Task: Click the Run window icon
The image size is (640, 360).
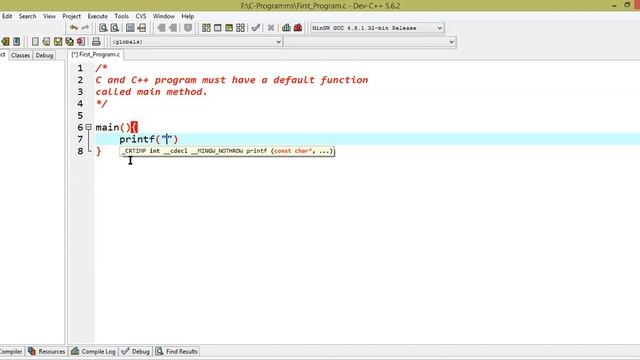Action: (218, 28)
